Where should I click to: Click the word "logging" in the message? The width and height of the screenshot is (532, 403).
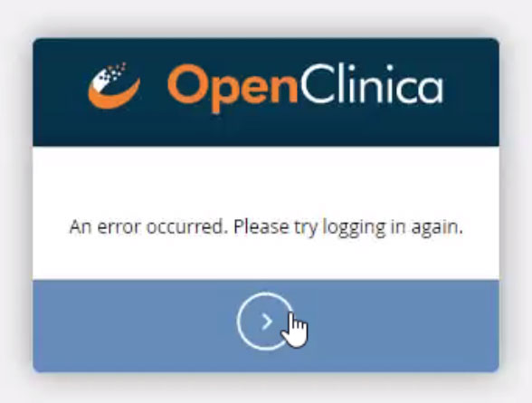point(355,228)
